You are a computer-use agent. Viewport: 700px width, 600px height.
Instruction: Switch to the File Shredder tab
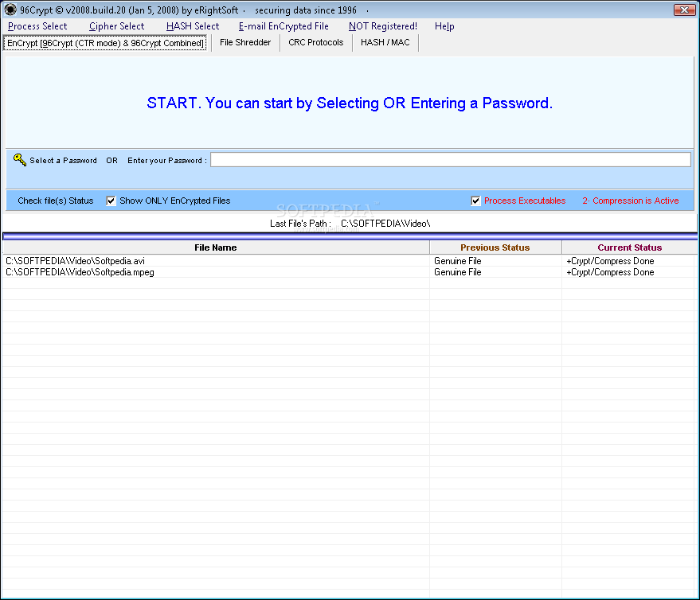[x=245, y=42]
